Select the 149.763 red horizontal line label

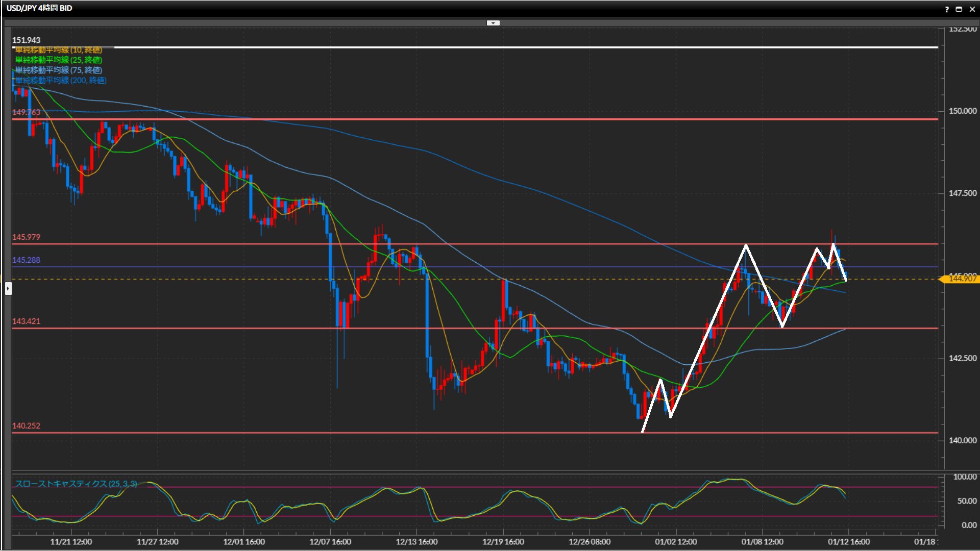[x=26, y=112]
